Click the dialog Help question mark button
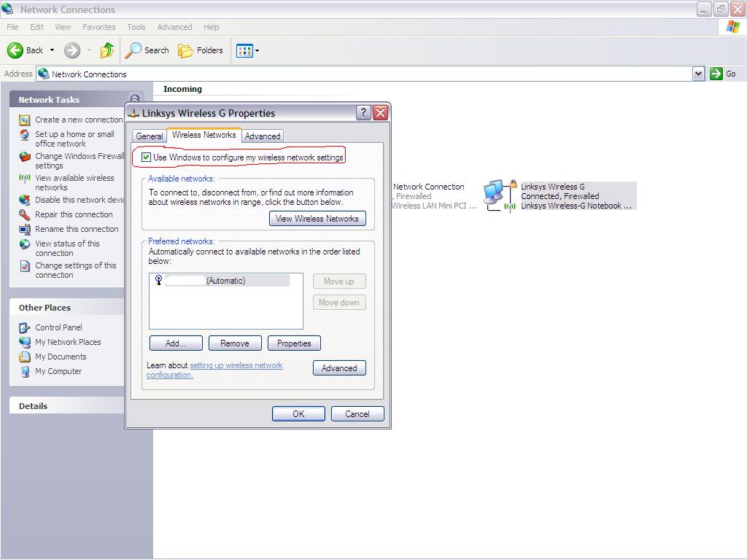747x560 pixels. 363,113
